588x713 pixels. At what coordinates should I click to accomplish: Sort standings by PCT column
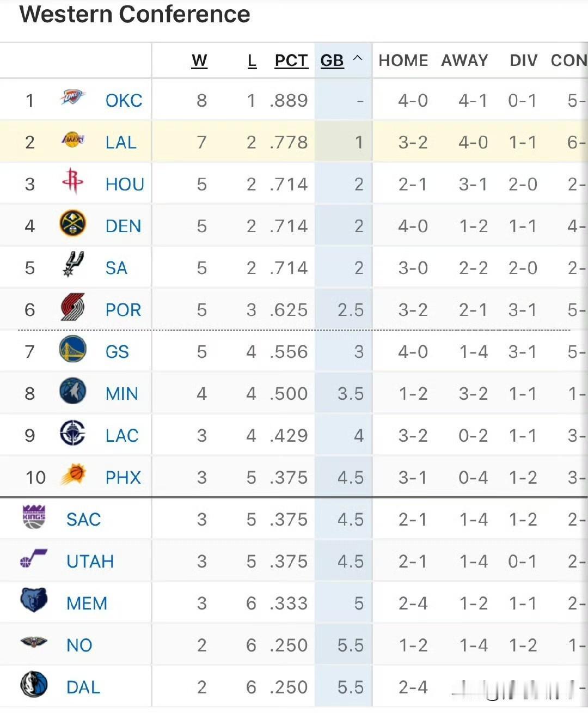(x=291, y=60)
